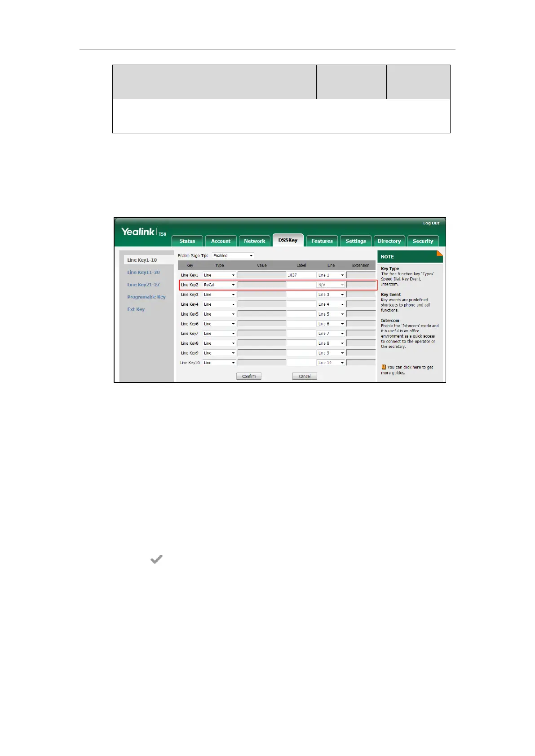Image resolution: width=535 pixels, height=756 pixels.
Task: Open Line 1 dropdown for Line Key1
Action: point(331,275)
